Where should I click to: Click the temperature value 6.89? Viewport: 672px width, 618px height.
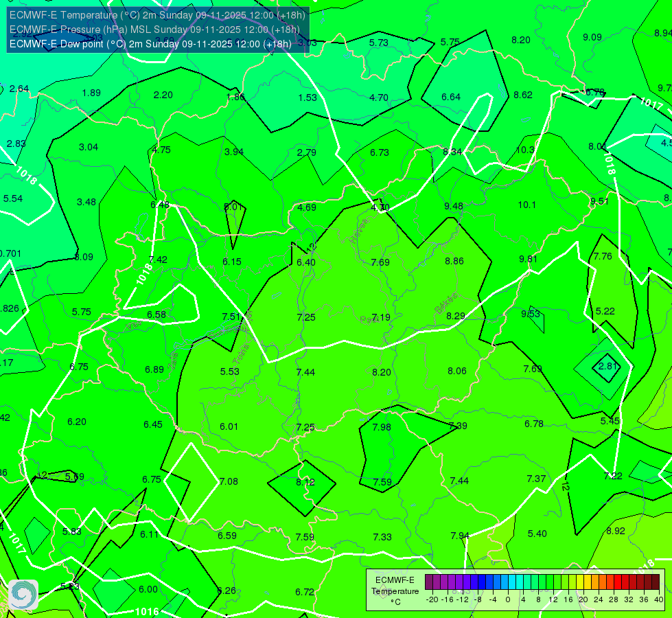click(154, 369)
